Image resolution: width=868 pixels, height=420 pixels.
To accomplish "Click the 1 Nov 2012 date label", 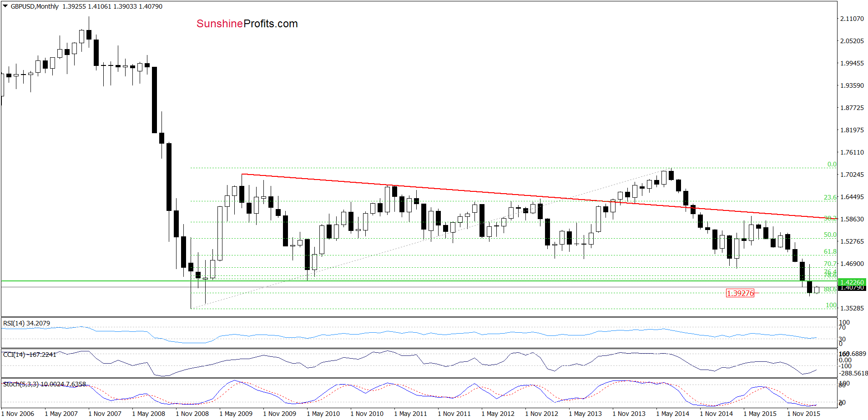I will click(x=542, y=414).
